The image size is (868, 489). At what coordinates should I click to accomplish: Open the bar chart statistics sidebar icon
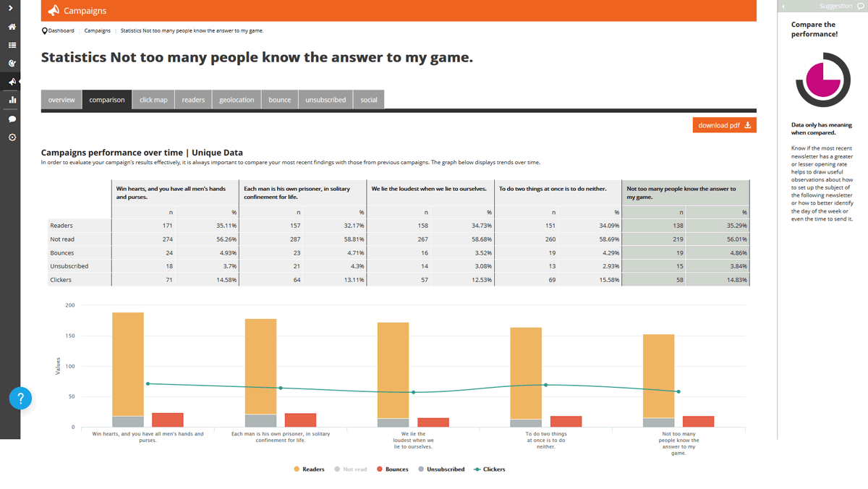[12, 100]
